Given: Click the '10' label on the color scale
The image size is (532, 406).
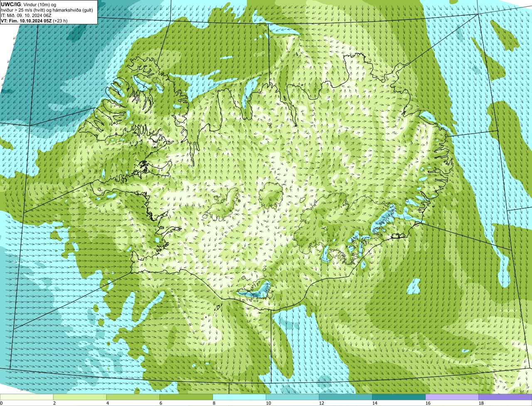Looking at the screenshot, I should point(268,403).
